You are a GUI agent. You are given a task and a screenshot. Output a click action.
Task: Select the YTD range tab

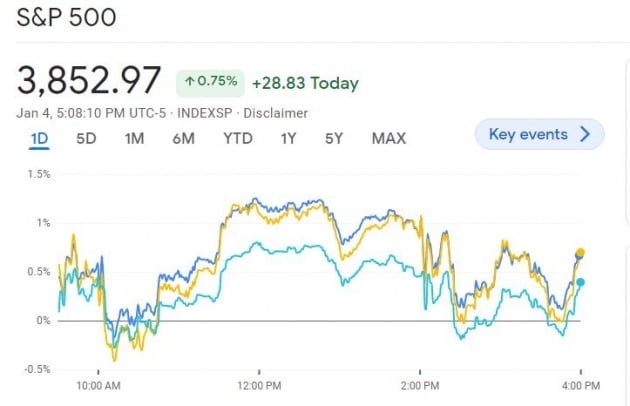237,138
